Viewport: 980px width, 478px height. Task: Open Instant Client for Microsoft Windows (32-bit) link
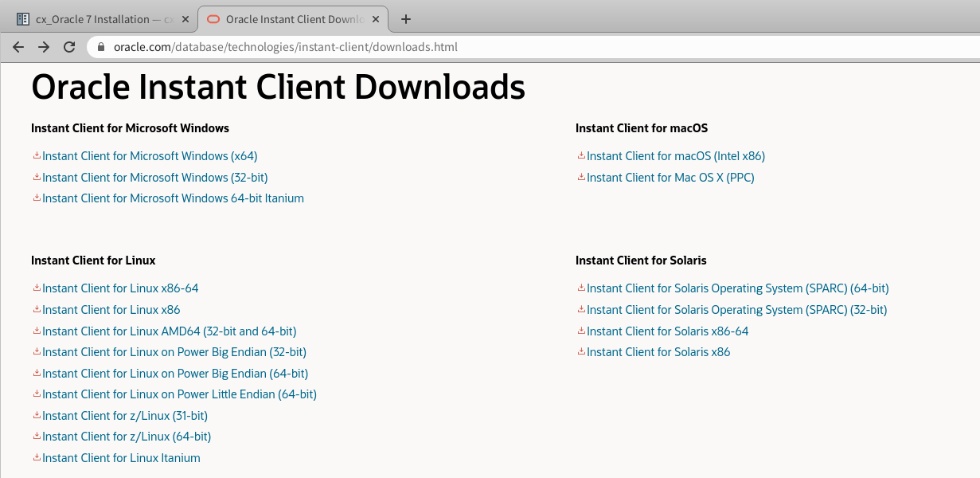pos(155,178)
